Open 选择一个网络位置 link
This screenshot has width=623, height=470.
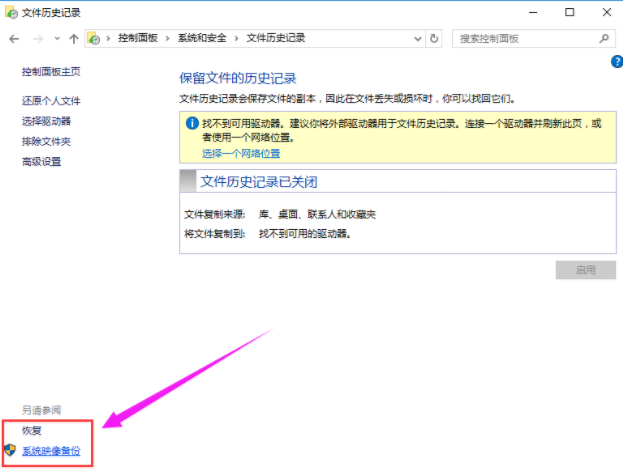point(240,154)
